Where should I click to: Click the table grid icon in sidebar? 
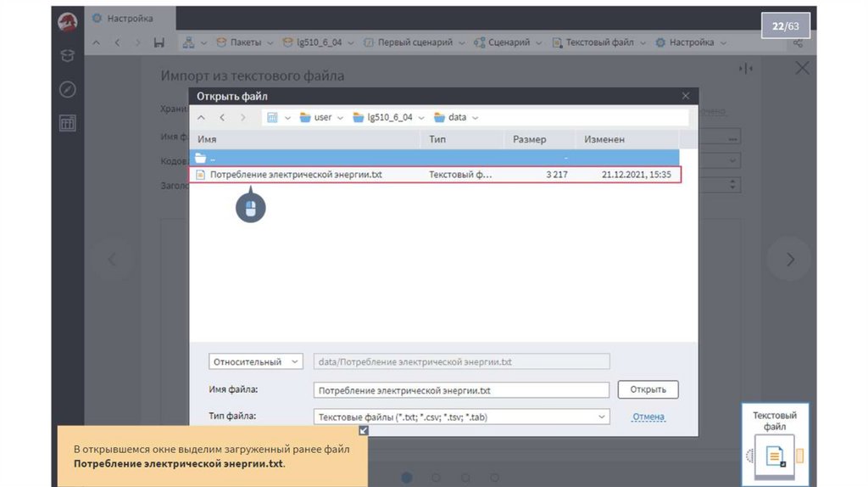click(67, 123)
